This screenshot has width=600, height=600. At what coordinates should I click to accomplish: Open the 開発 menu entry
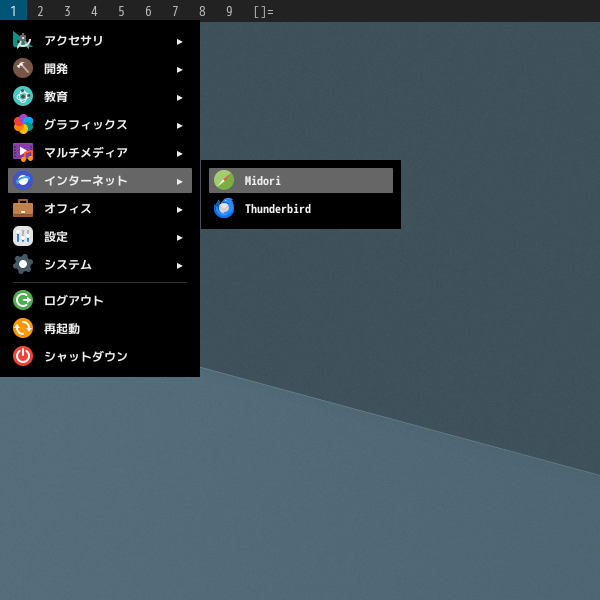point(100,68)
